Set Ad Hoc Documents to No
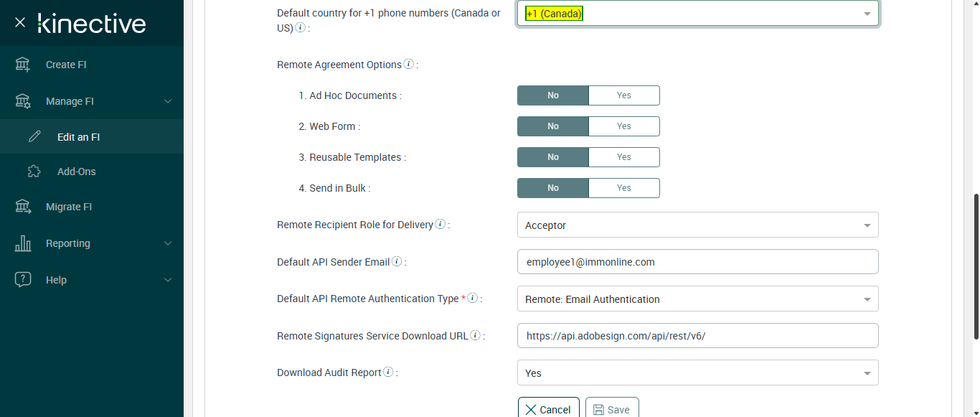 tap(553, 95)
